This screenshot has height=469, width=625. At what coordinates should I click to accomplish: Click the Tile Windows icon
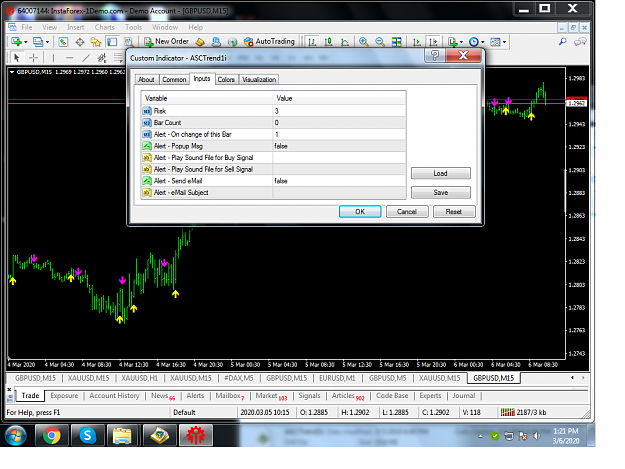[397, 41]
